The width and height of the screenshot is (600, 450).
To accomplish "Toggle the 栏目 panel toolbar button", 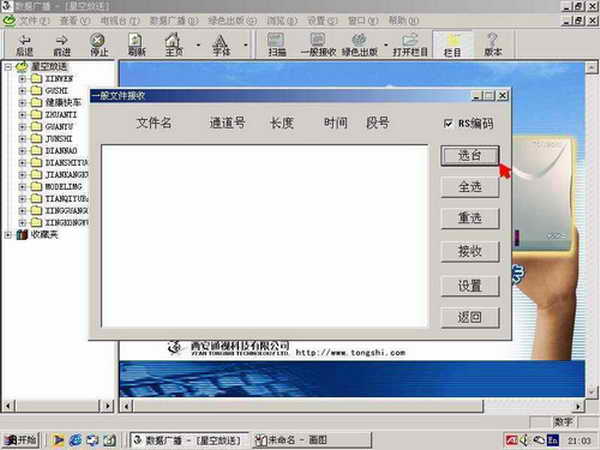I will coord(453,43).
